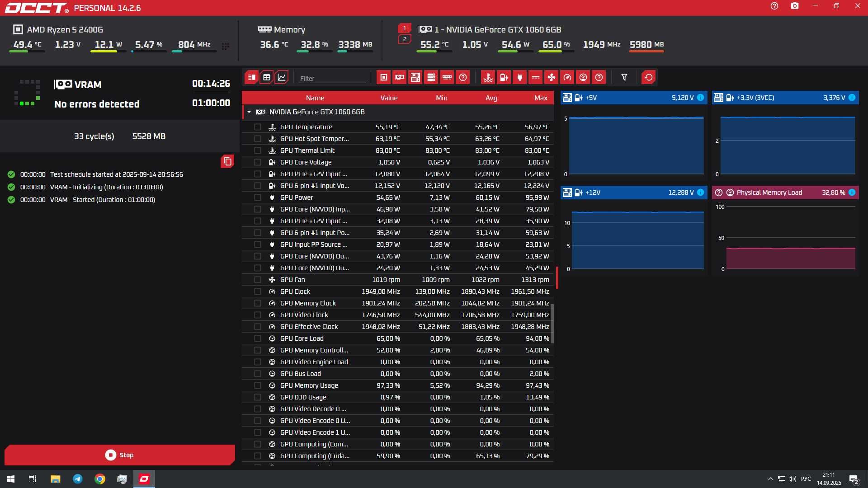Open Task View from the taskbar

pos(33,479)
